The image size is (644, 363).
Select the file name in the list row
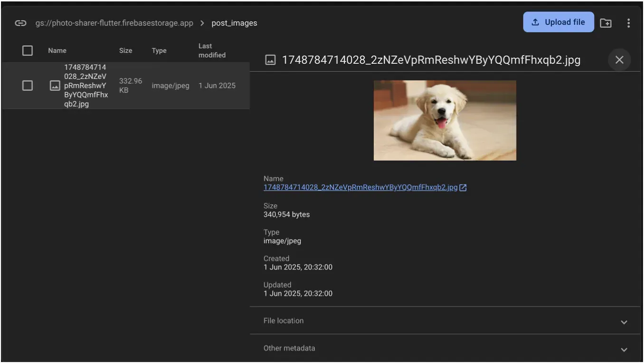point(86,86)
